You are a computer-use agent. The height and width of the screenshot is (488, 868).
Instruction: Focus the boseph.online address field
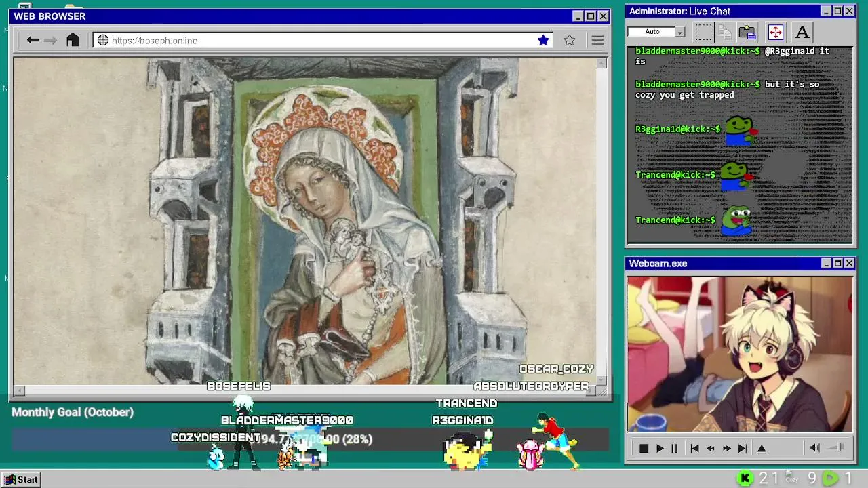click(x=323, y=41)
